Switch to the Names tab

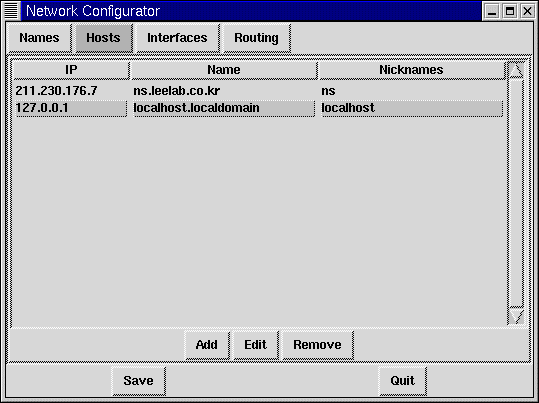point(39,38)
